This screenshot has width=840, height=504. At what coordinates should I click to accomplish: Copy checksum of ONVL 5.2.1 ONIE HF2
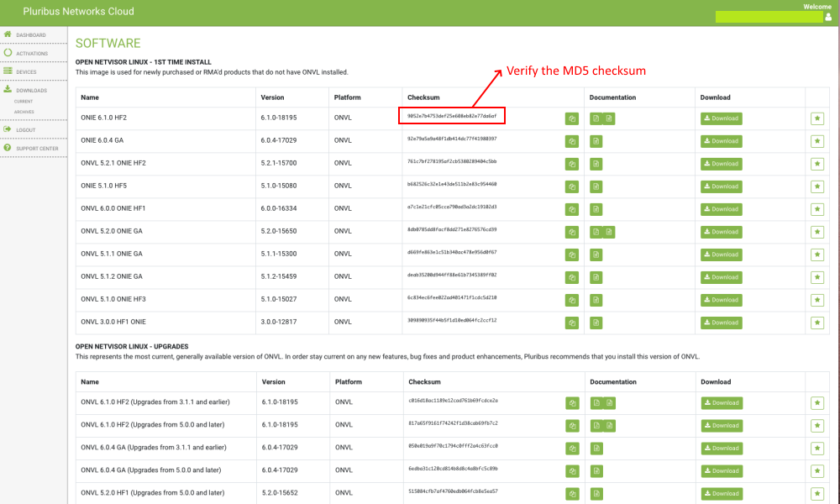tap(571, 164)
